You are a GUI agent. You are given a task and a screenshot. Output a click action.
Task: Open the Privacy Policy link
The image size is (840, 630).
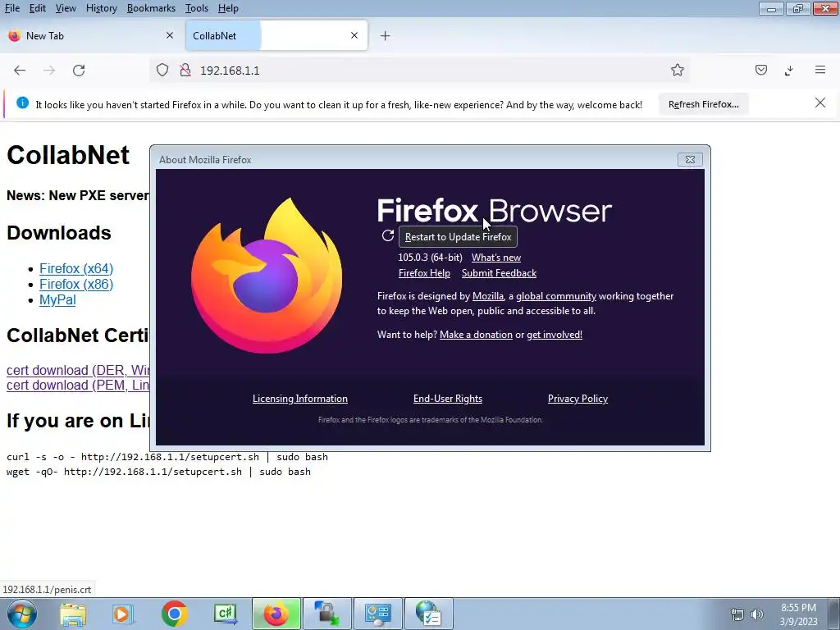pos(577,399)
